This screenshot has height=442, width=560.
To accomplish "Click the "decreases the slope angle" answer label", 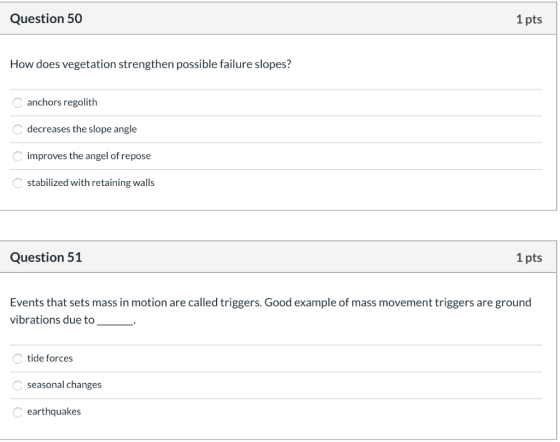I will point(82,129).
